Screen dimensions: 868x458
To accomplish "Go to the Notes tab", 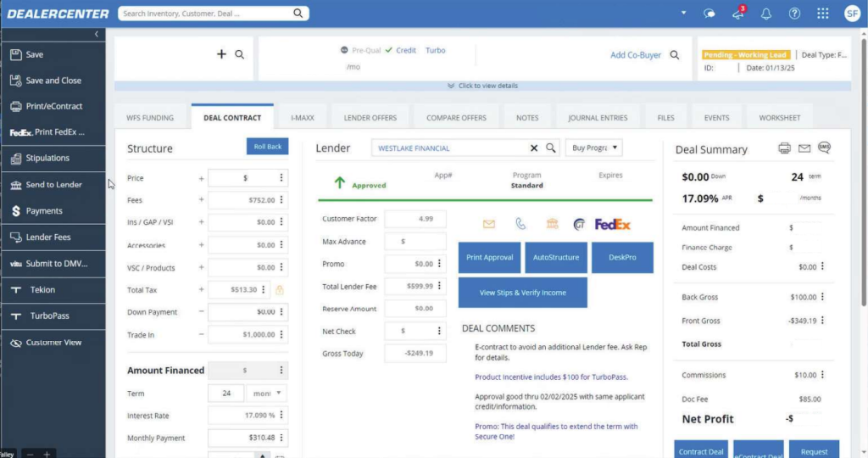I will (527, 118).
